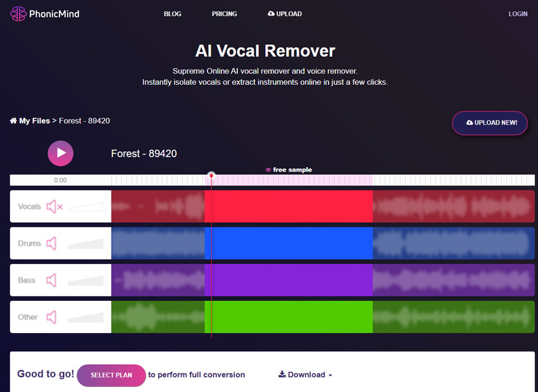This screenshot has width=538, height=392.
Task: Click the PhonicMind logo text
Action: [x=54, y=14]
